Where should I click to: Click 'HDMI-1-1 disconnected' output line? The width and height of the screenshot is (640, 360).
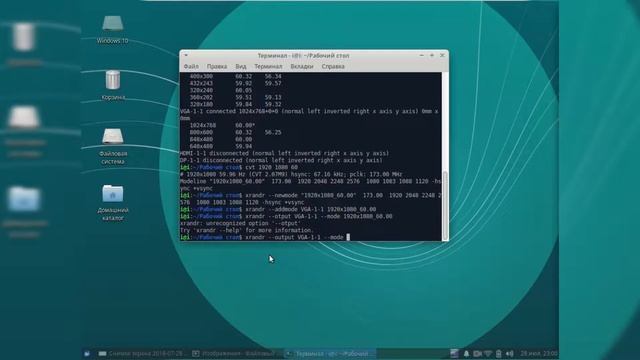click(x=284, y=153)
